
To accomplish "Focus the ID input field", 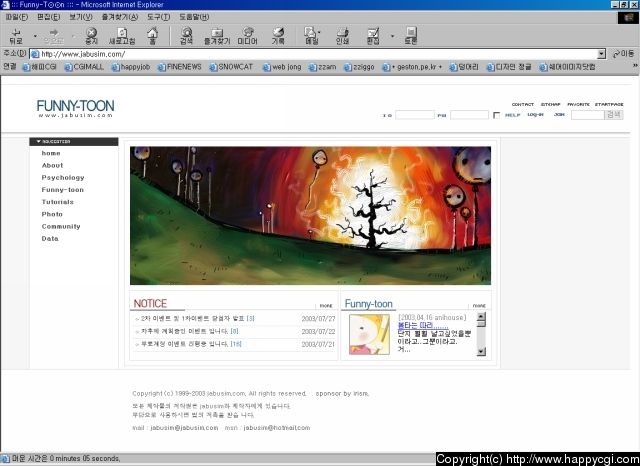I will pyautogui.click(x=415, y=115).
